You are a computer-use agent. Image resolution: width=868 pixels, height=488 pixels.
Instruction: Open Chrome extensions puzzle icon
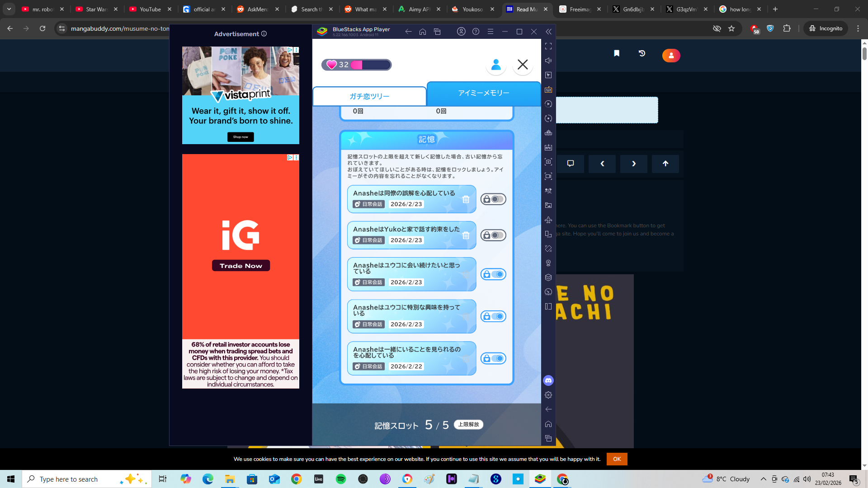point(787,28)
